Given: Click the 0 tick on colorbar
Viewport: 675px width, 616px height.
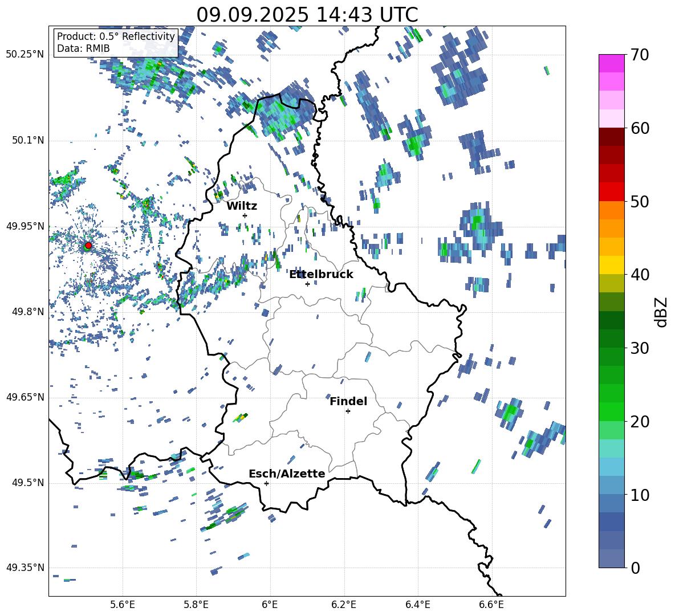Looking at the screenshot, I should (x=636, y=568).
